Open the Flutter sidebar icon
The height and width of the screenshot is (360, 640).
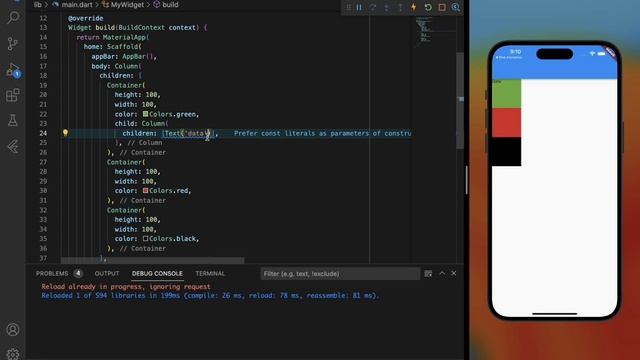click(x=13, y=147)
